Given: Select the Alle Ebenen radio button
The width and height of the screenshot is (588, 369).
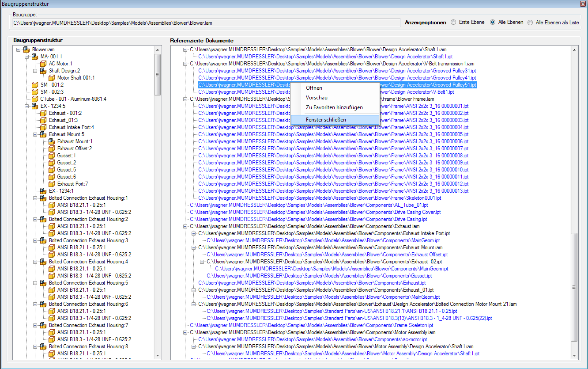Looking at the screenshot, I should (x=493, y=23).
